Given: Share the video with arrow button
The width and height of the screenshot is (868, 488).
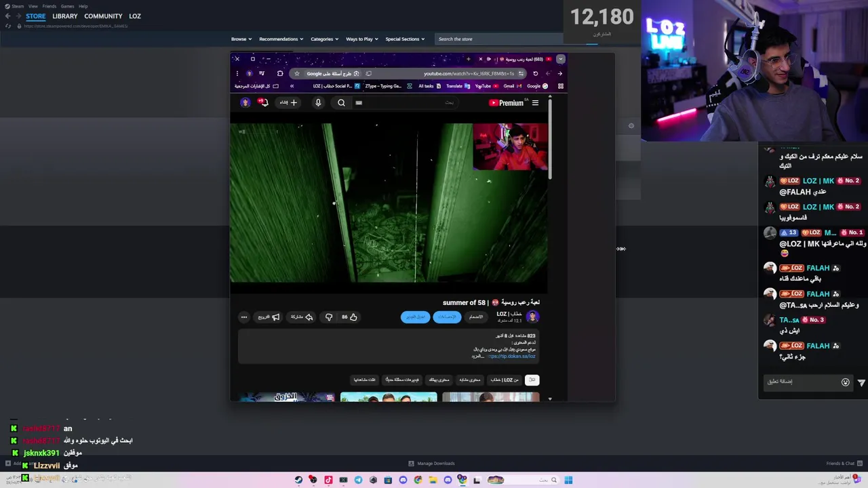Looking at the screenshot, I should (x=302, y=317).
